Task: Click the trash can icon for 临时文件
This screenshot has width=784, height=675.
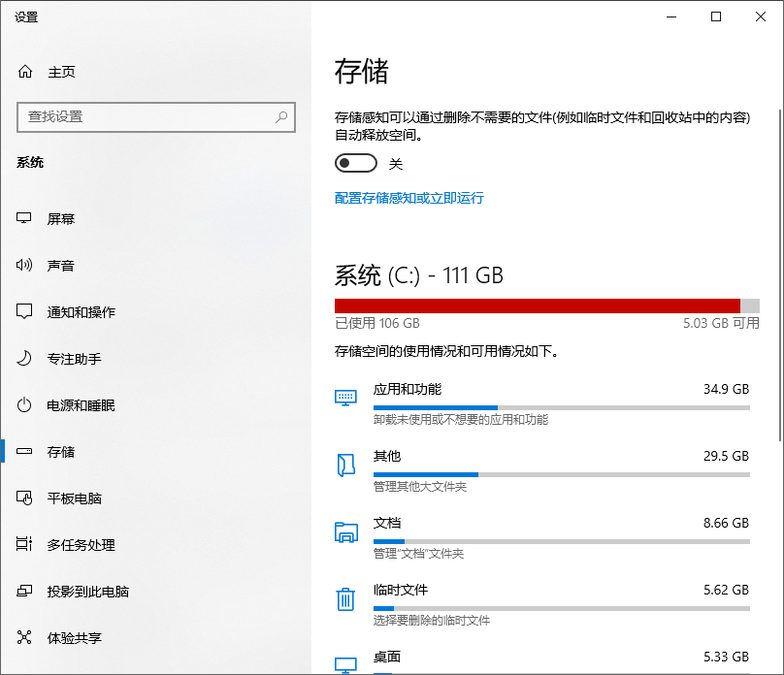Action: 345,599
